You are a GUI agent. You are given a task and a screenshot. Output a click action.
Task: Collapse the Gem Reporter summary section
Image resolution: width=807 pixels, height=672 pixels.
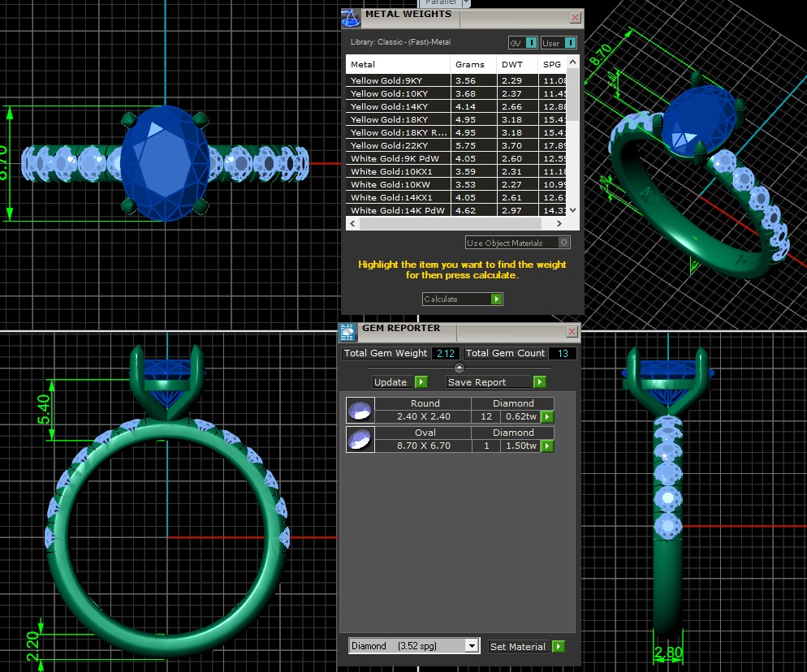click(460, 368)
